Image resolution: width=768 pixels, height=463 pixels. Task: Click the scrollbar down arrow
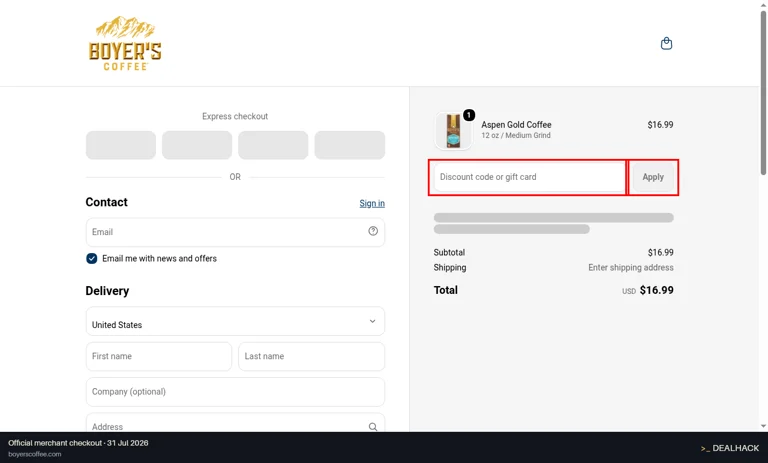coord(764,426)
